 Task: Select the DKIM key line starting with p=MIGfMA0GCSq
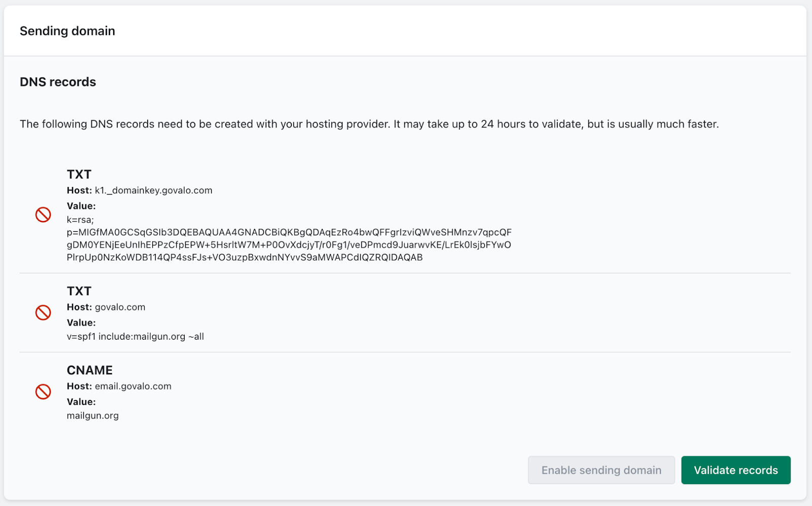click(x=289, y=233)
